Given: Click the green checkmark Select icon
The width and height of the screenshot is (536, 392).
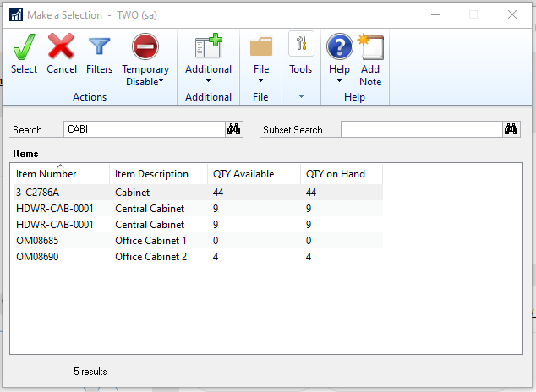Looking at the screenshot, I should [24, 46].
